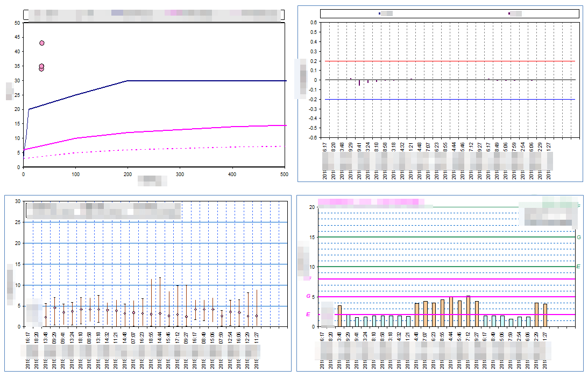The width and height of the screenshot is (588, 377).
Task: Click the magenta G threshold label on left
Action: 308,296
